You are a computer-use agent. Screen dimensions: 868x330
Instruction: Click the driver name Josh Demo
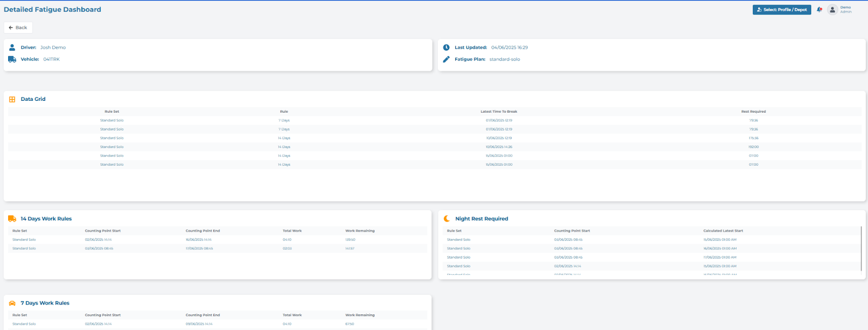click(53, 48)
